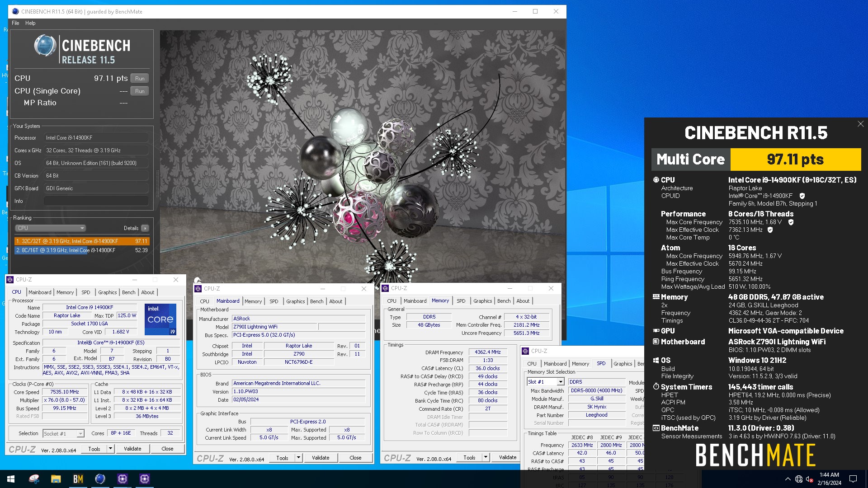868x488 pixels.
Task: Click the BenchMate Memory section icon
Action: click(x=656, y=297)
